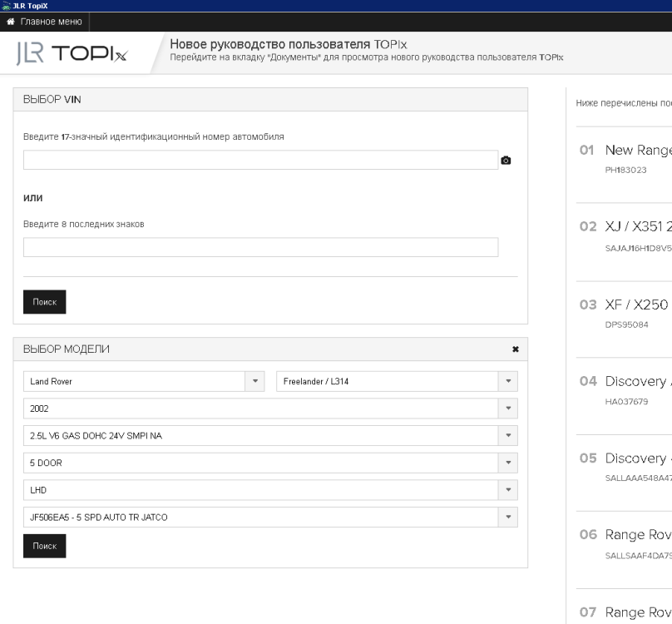Open recent vehicle 02 XJ / X351
The image size is (672, 624).
(638, 226)
